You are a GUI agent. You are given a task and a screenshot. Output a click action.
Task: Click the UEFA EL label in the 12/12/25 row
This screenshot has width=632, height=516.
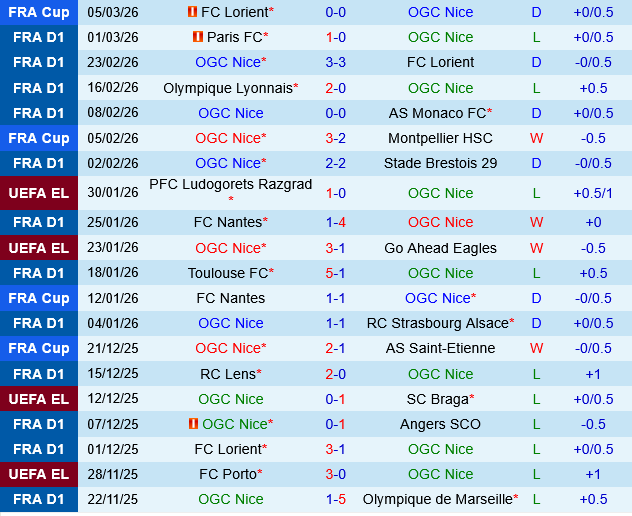pos(39,399)
